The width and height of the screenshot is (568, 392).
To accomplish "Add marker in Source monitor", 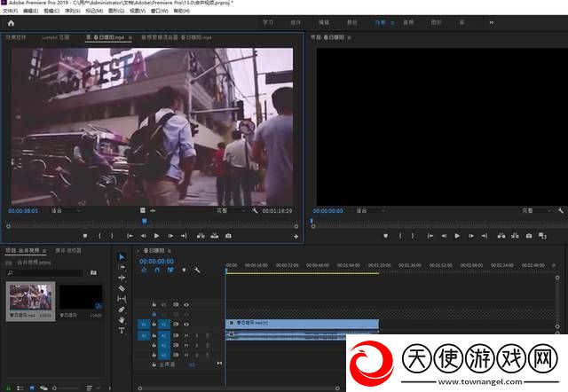I will coord(85,236).
